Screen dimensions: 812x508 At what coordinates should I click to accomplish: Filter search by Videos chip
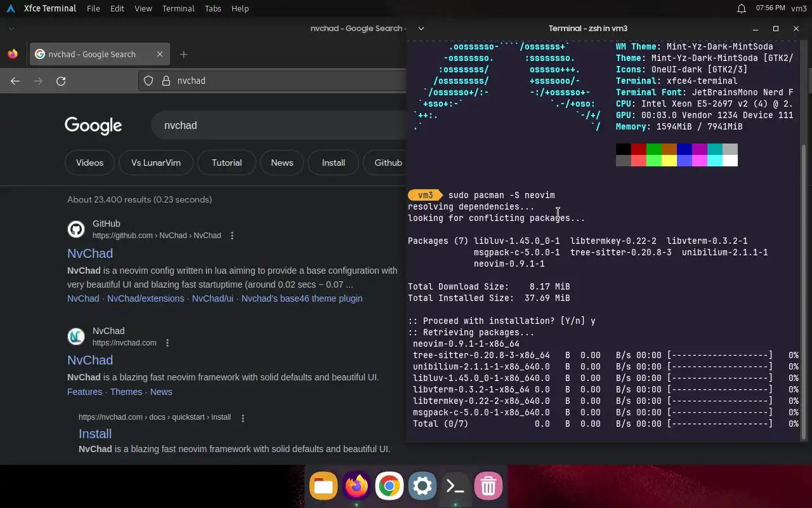pyautogui.click(x=89, y=163)
